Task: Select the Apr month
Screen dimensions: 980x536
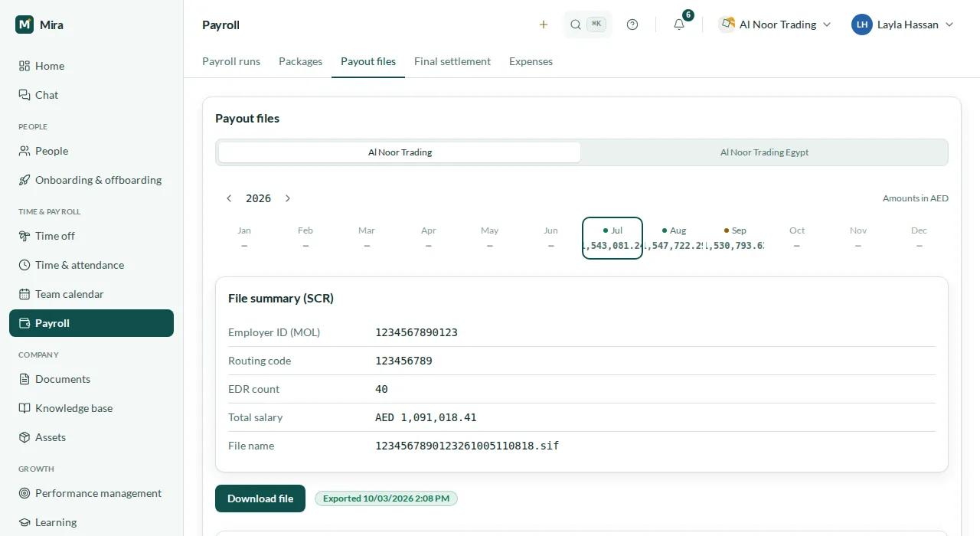Action: 428,238
